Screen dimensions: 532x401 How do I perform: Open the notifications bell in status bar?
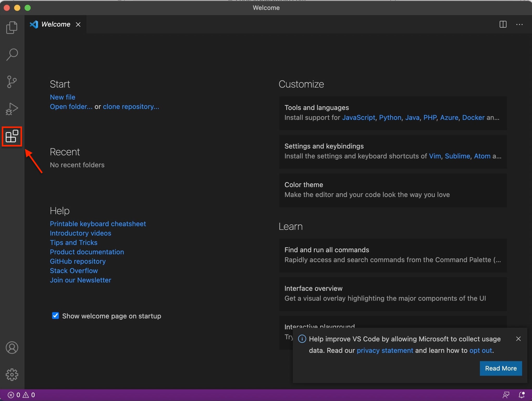[x=522, y=395]
